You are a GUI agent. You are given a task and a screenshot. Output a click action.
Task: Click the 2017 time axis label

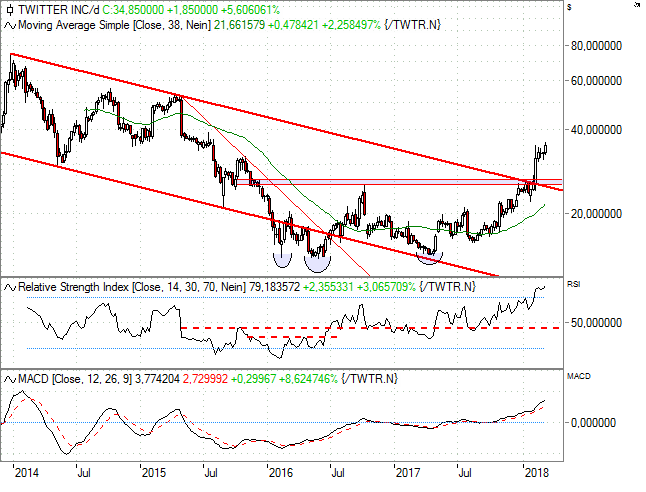pos(408,473)
